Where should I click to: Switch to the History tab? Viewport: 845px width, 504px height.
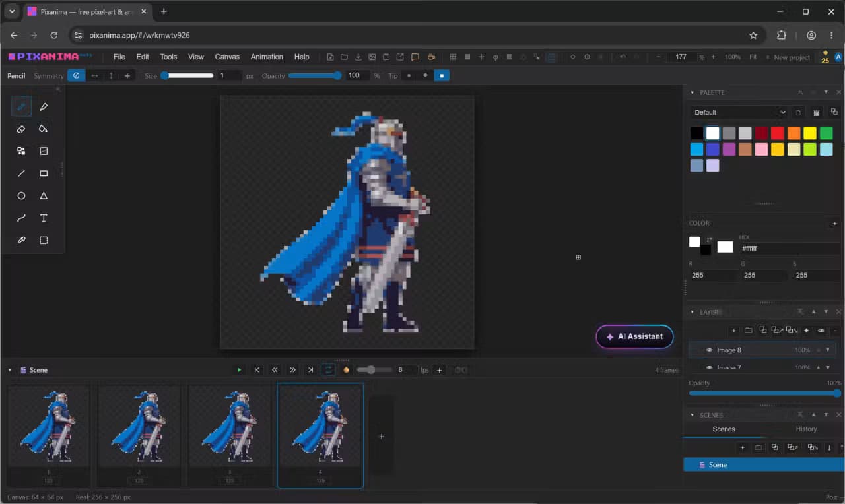pos(806,429)
